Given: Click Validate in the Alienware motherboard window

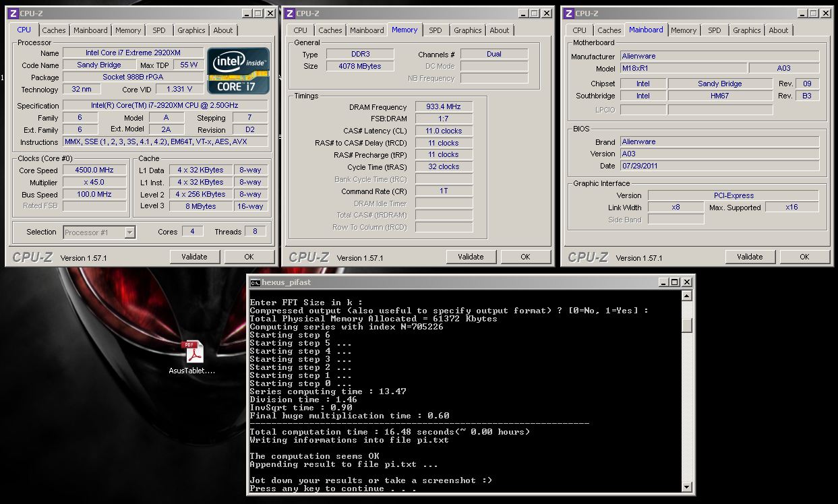Looking at the screenshot, I should pos(750,257).
